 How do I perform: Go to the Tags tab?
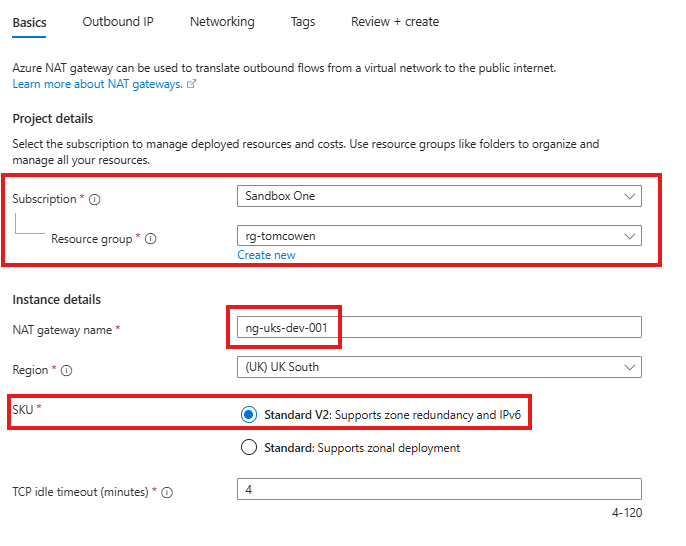pos(302,21)
